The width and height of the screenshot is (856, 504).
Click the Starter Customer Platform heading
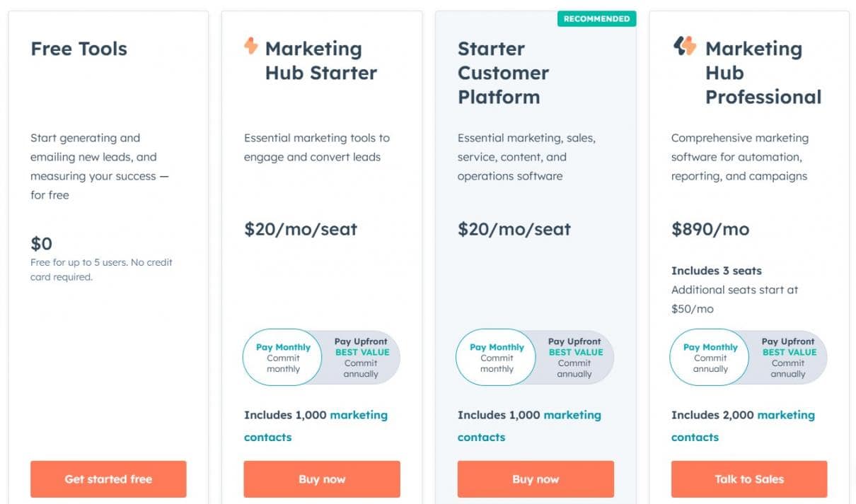503,73
